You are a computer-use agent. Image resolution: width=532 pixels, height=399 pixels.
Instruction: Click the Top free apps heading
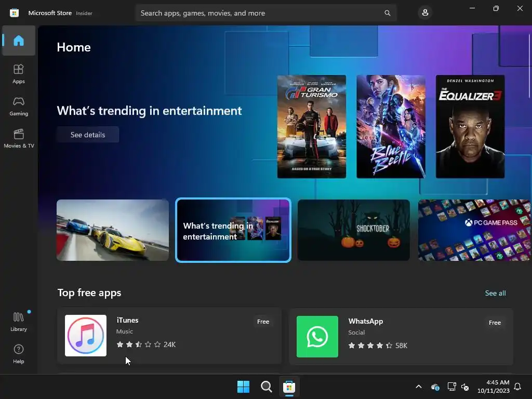click(89, 293)
